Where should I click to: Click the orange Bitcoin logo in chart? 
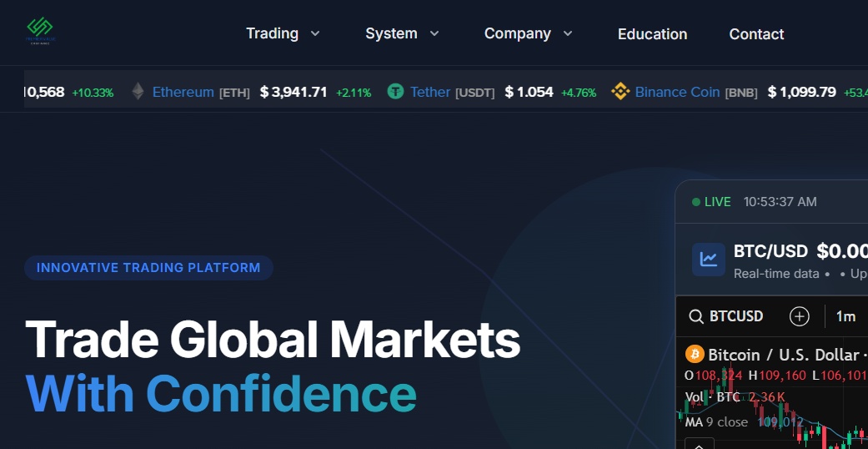[695, 355]
